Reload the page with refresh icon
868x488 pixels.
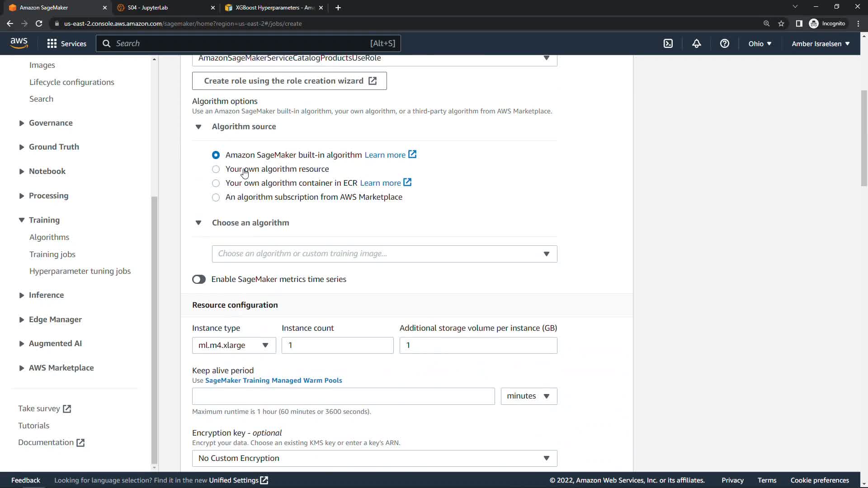click(x=39, y=23)
